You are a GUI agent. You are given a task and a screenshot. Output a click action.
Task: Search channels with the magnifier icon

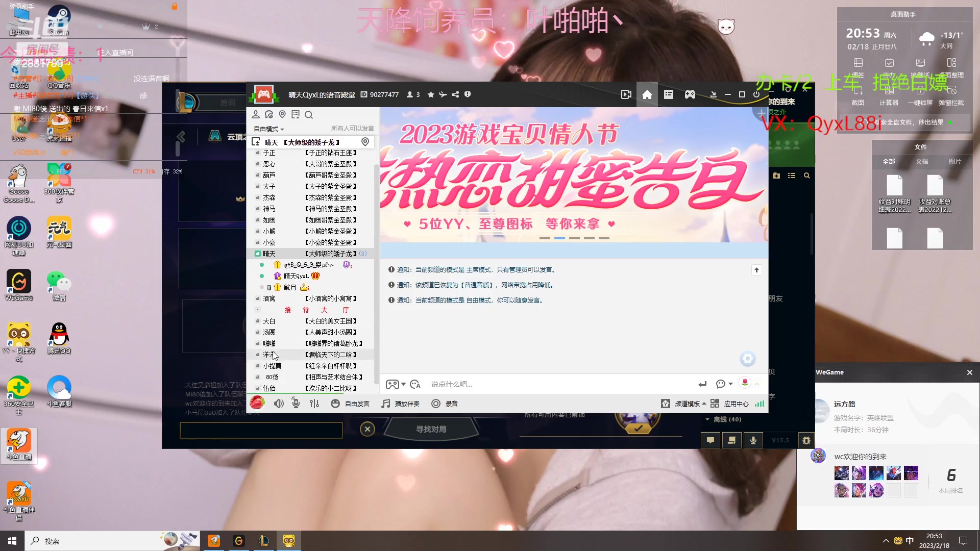coord(309,115)
